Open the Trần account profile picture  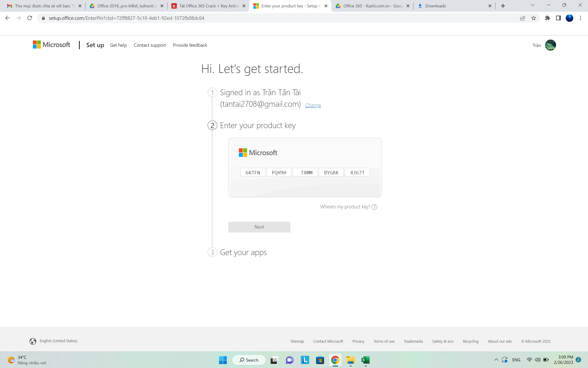(x=550, y=45)
